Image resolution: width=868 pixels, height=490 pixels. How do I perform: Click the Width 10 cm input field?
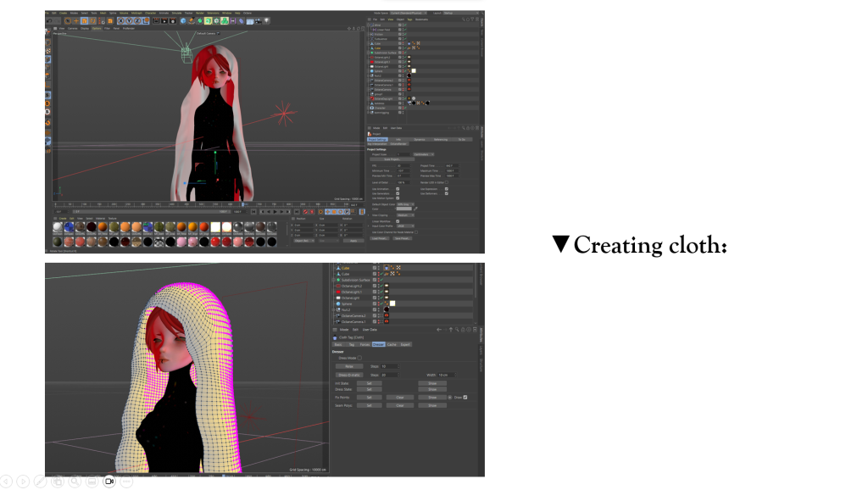click(x=446, y=375)
